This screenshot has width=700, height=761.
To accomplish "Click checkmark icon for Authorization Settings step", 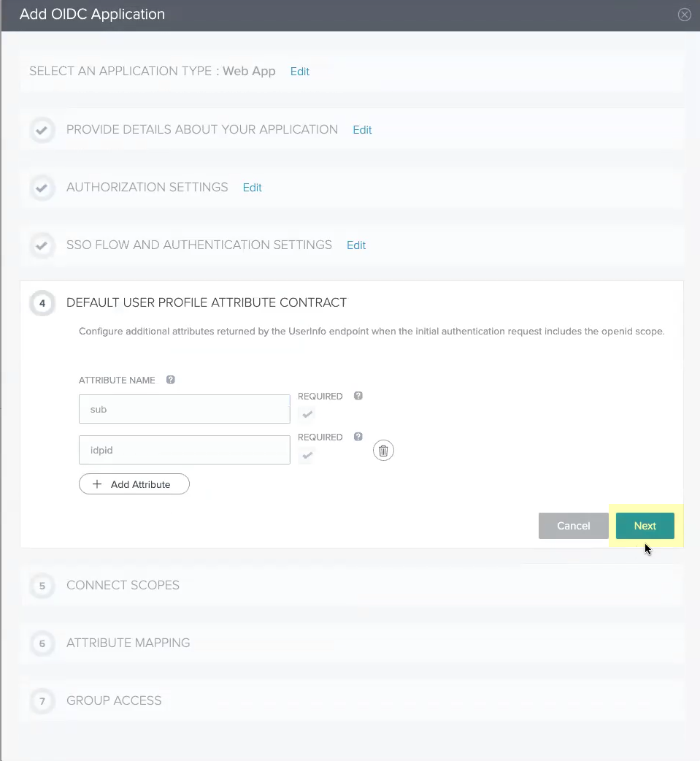I will click(x=42, y=188).
